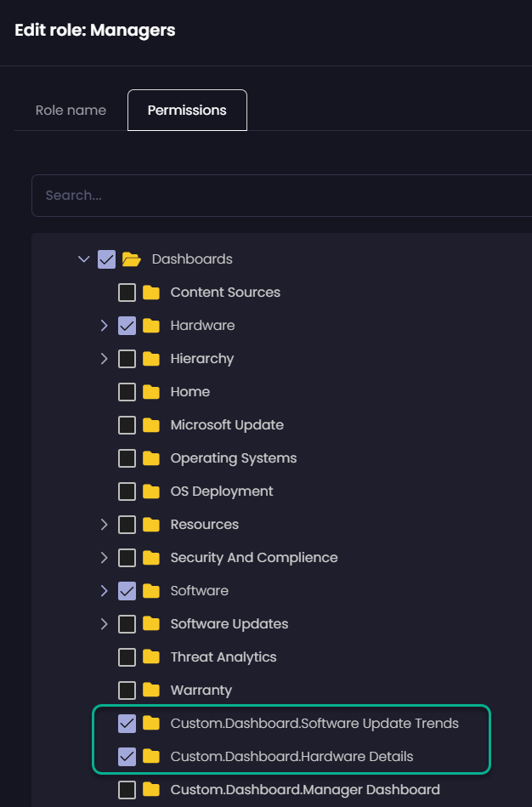Click the Content Sources folder icon
Viewport: 532px width, 807px height.
tap(151, 293)
